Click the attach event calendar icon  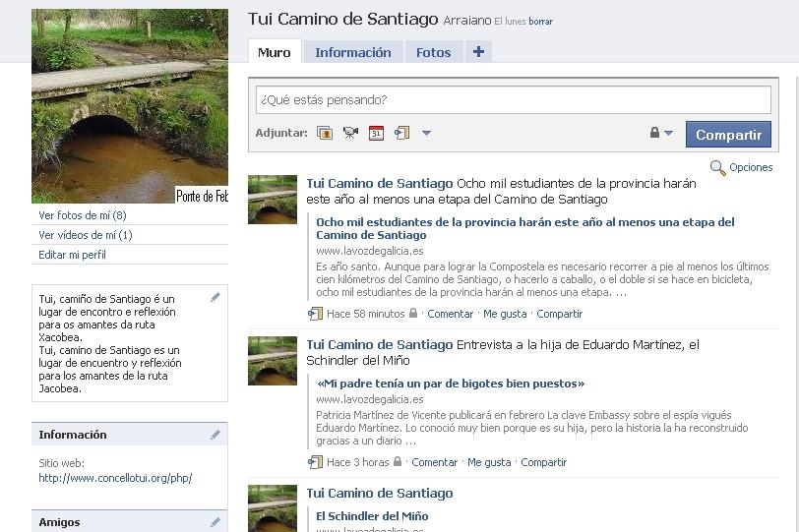(376, 133)
